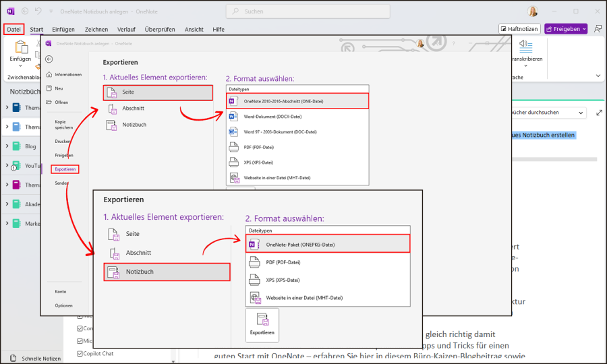Click the purple Freigeben button
607x364 pixels.
pos(566,28)
